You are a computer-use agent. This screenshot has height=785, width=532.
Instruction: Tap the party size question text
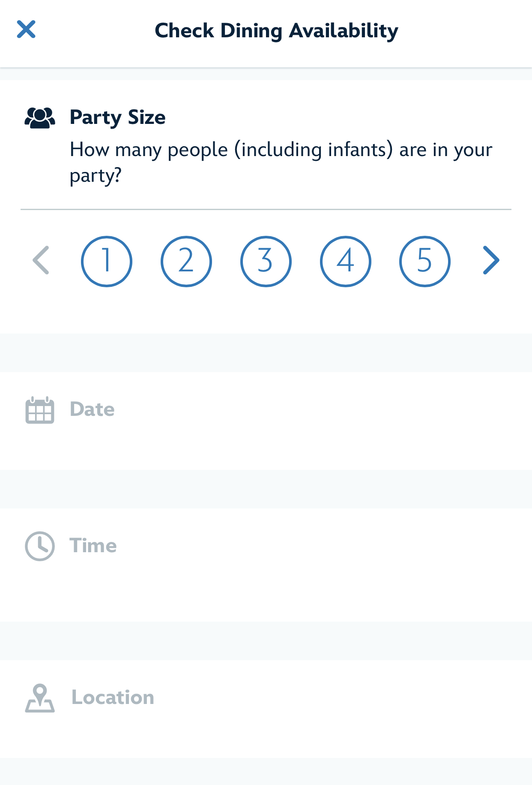pyautogui.click(x=281, y=162)
